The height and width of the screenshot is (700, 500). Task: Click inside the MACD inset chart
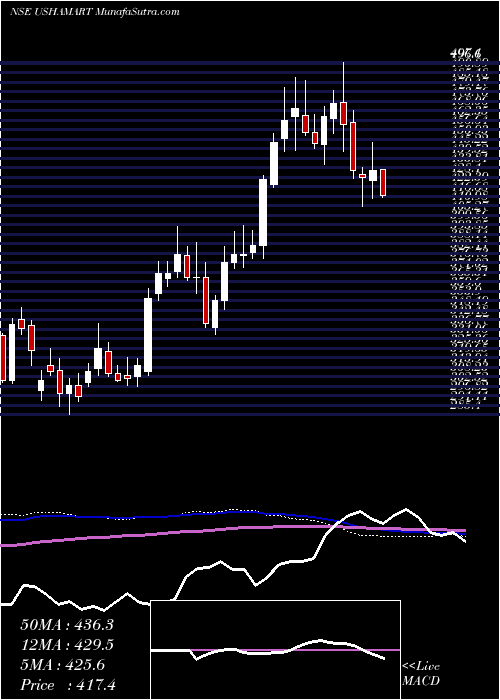[276, 650]
